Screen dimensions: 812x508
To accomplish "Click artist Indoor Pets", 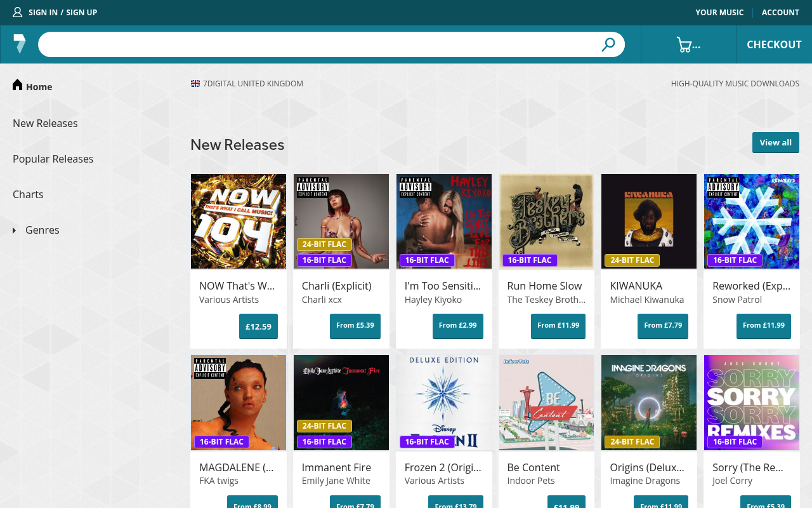I will point(531,481).
